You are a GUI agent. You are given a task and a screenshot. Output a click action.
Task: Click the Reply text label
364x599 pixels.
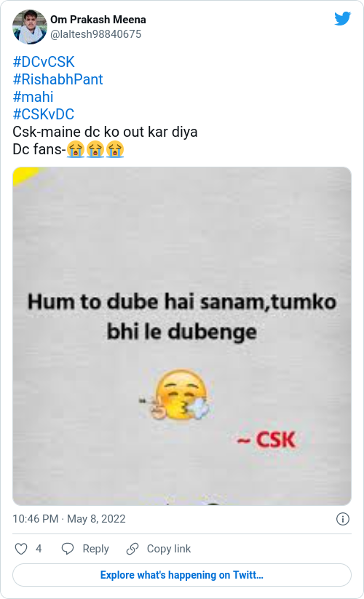tap(96, 549)
